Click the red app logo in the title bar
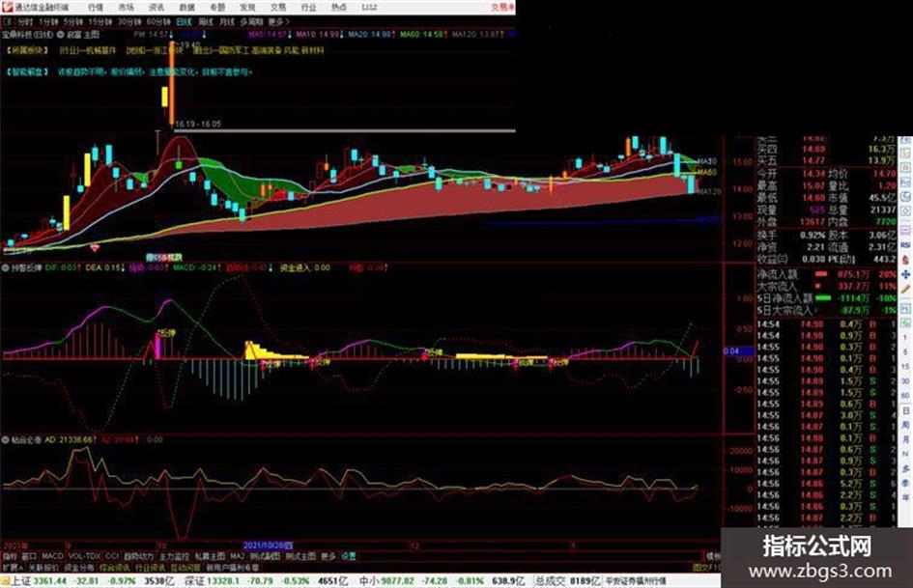The image size is (913, 588). 7,7
